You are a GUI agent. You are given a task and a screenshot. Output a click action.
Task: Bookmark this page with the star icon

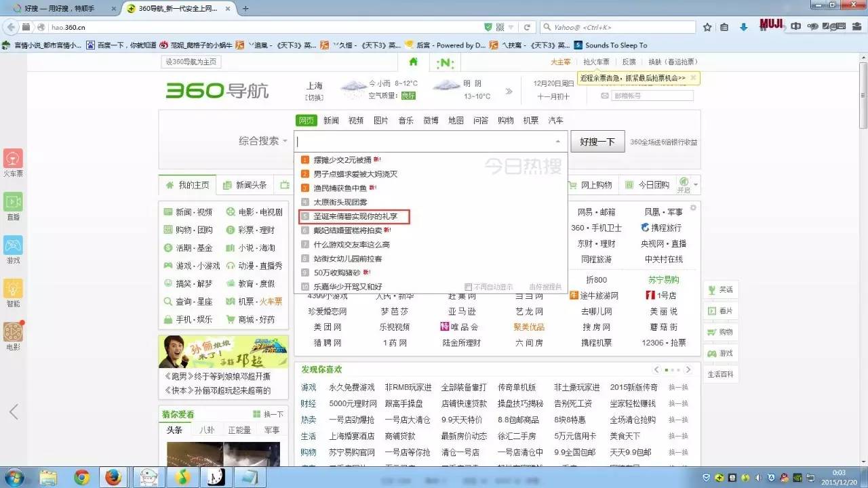click(x=707, y=27)
